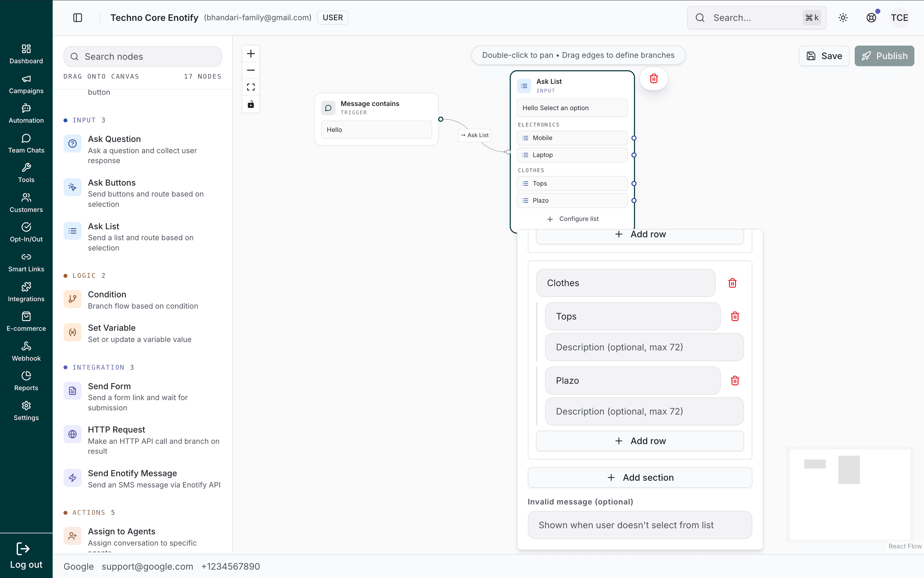Viewport: 924px width, 578px height.
Task: Click the USER role badge
Action: point(333,18)
